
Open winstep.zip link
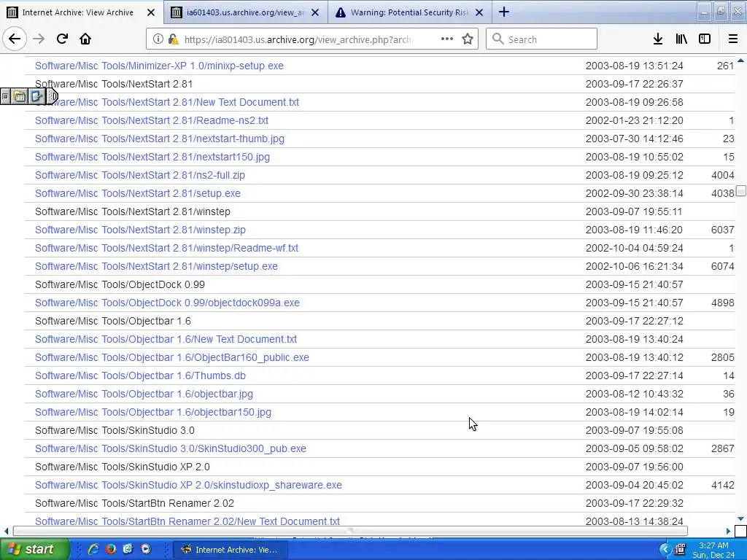140,230
